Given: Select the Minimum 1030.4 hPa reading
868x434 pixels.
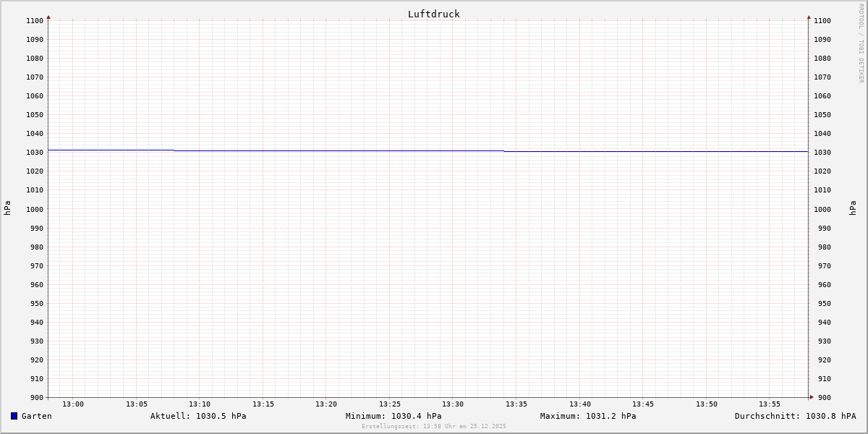Looking at the screenshot, I should coord(393,416).
